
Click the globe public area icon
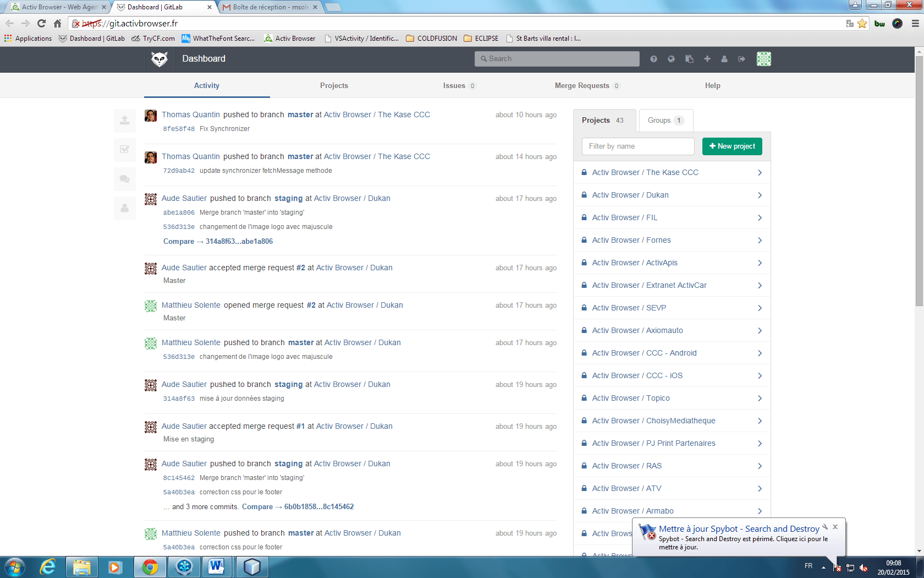(x=671, y=59)
